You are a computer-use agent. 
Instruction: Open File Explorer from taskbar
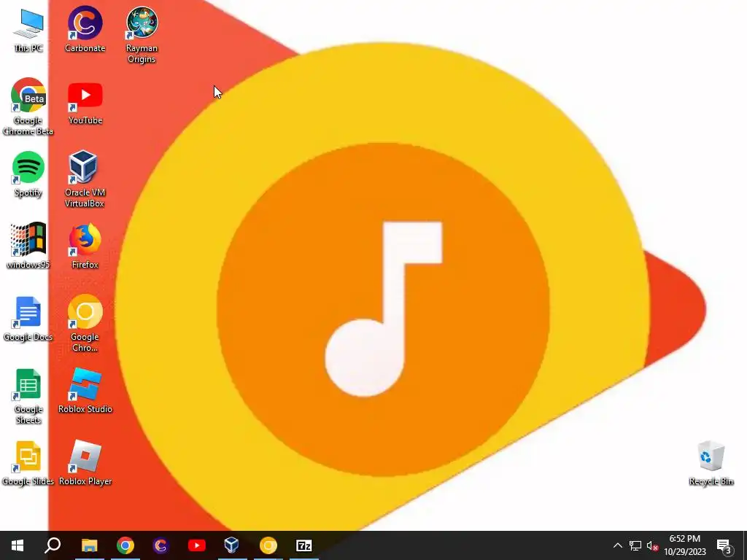point(89,545)
